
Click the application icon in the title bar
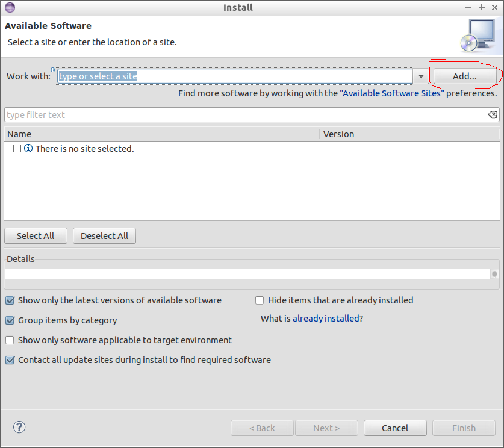coord(9,7)
